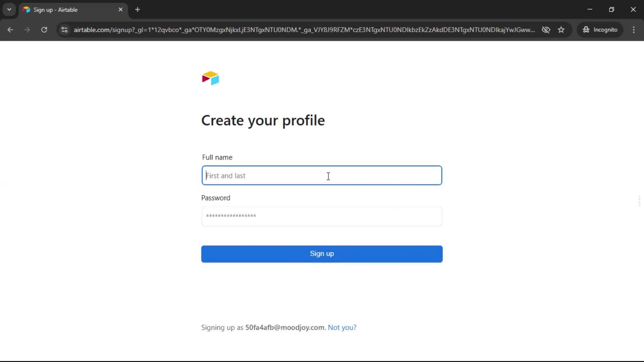Click the browser forward arrow
644x362 pixels.
click(x=27, y=30)
